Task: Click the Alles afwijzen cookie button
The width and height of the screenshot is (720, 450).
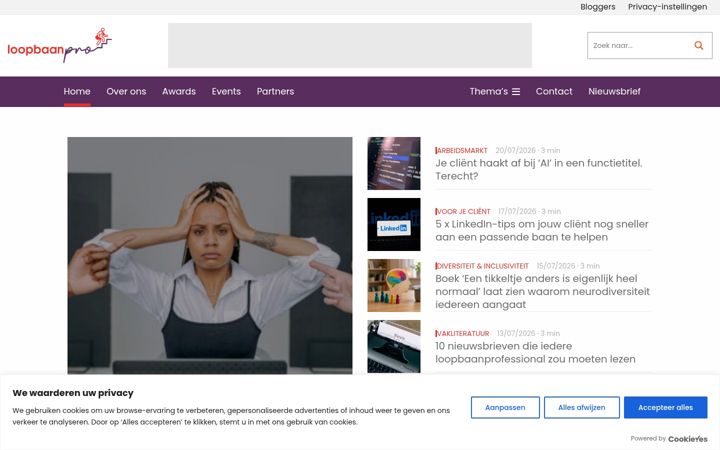Action: click(582, 407)
